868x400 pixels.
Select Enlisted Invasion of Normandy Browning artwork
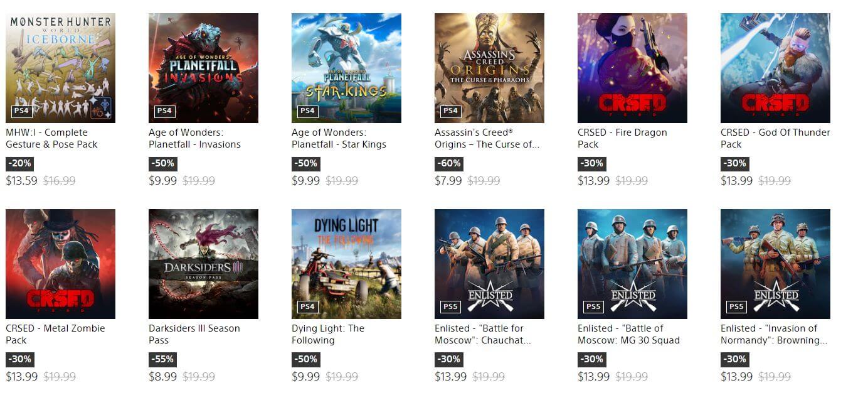point(775,264)
